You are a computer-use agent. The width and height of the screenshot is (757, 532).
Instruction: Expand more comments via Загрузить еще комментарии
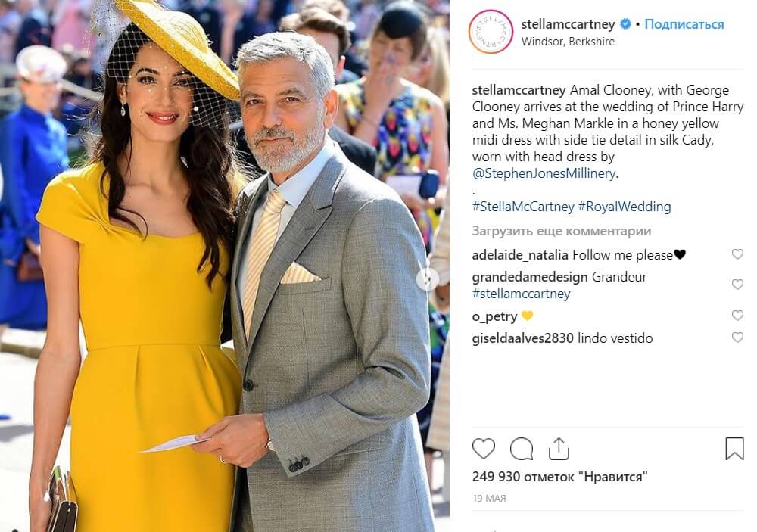[x=562, y=231]
